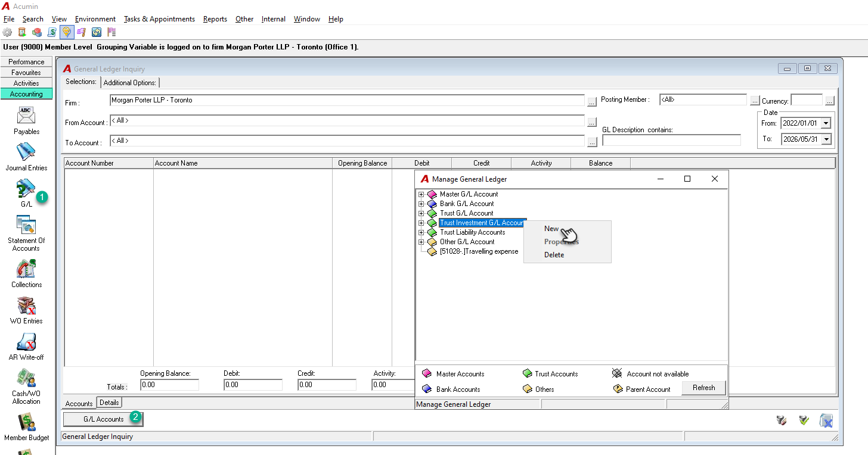Expand the Master G/L Account node
Viewport: 868px width, 455px height.
[x=421, y=194]
